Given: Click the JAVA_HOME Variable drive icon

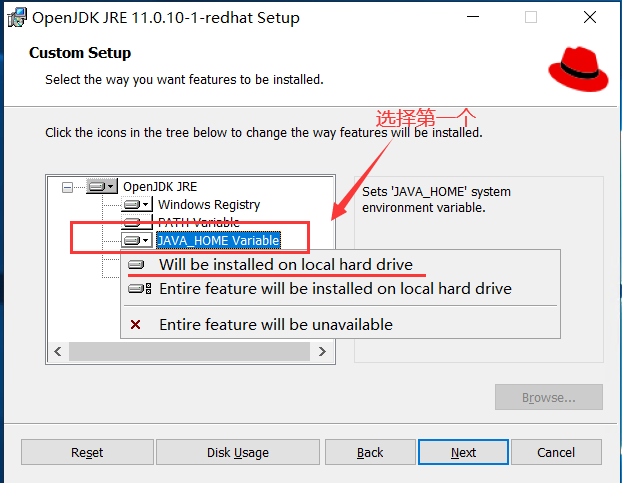Looking at the screenshot, I should coord(137,240).
